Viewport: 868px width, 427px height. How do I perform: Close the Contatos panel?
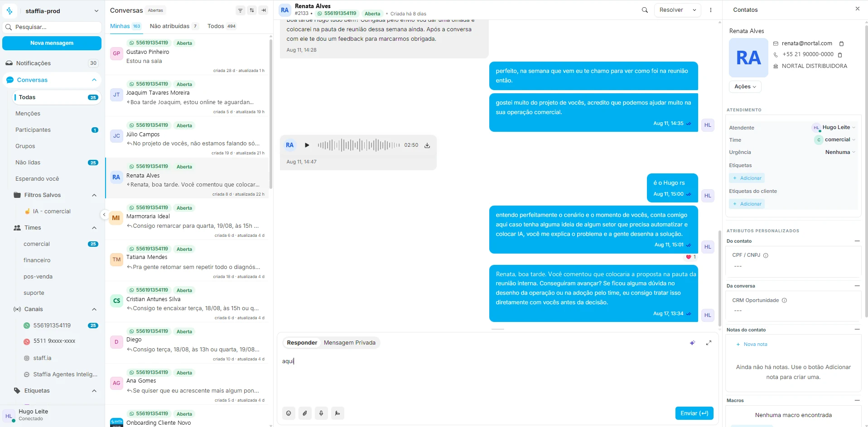(x=857, y=9)
